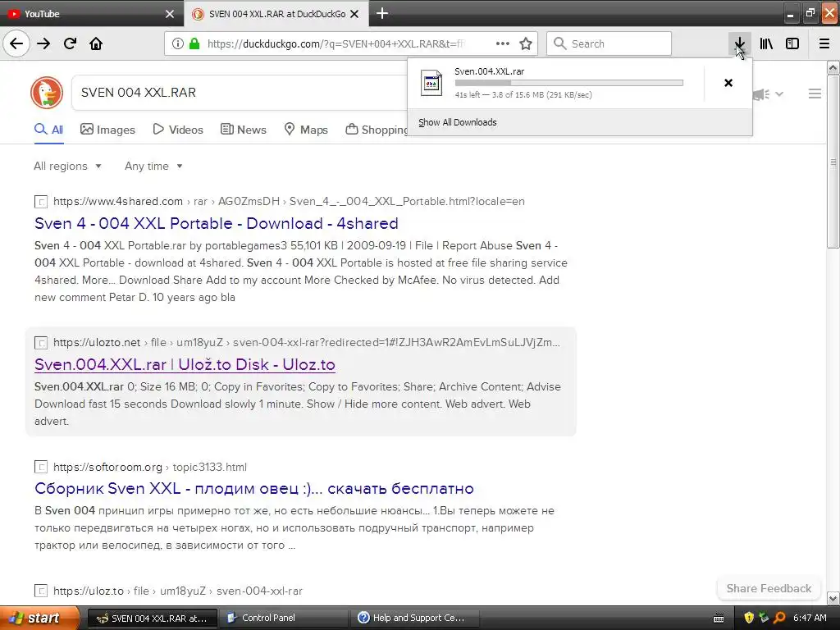Click favicon beside ulozto.net result
Screen dimensions: 840x630
(x=41, y=342)
